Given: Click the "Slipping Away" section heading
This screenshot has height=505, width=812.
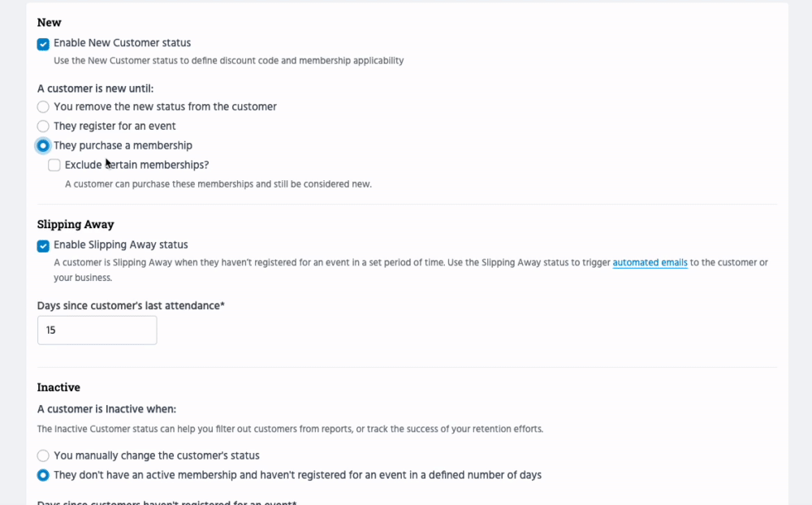Looking at the screenshot, I should pyautogui.click(x=76, y=225).
